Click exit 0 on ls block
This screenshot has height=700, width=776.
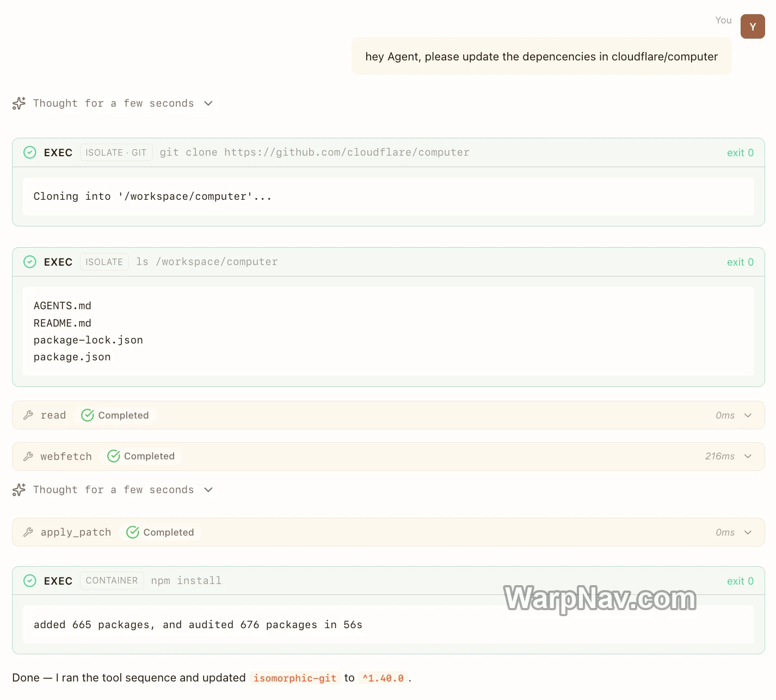[x=740, y=262]
